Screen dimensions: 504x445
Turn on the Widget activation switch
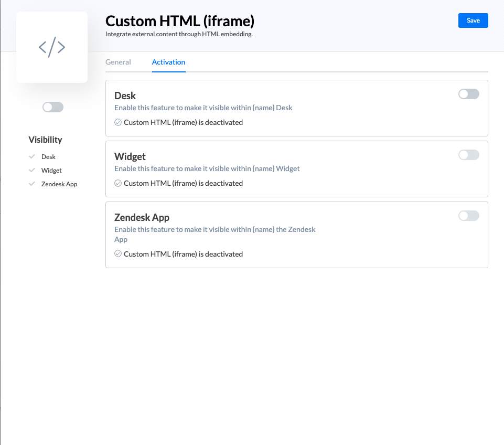click(468, 155)
